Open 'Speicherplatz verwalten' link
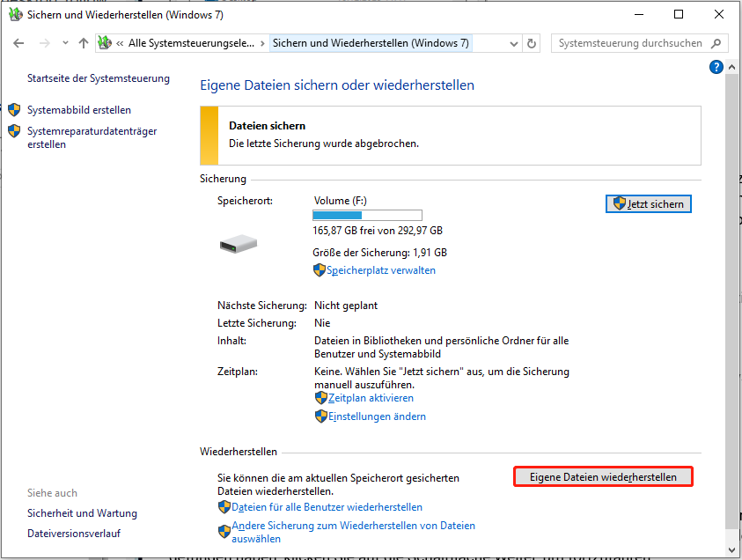 point(381,270)
